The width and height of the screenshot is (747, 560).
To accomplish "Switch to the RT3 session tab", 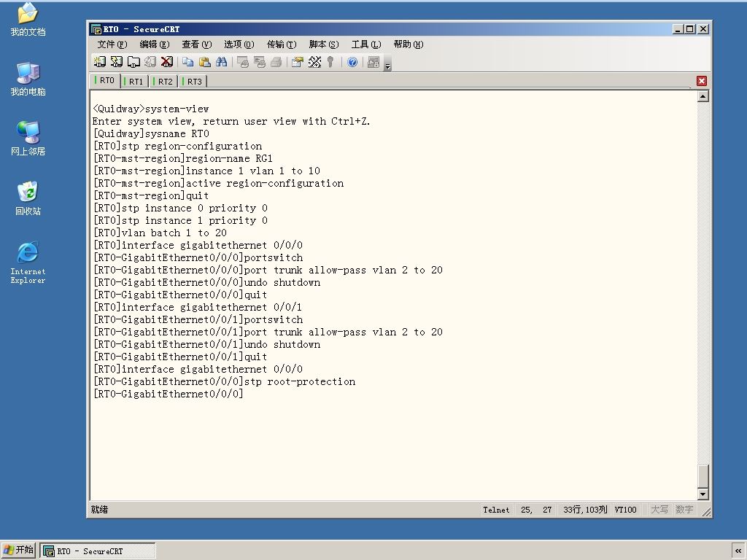I will pyautogui.click(x=193, y=82).
